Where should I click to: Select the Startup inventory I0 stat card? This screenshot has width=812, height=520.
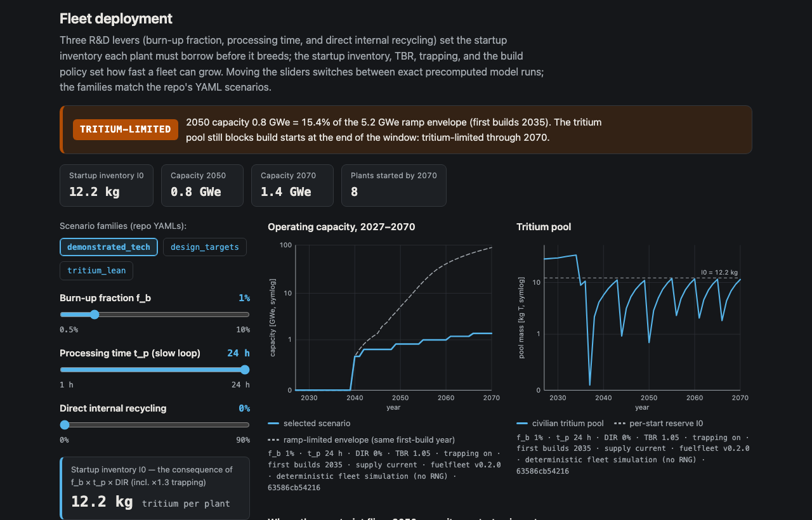click(x=107, y=185)
